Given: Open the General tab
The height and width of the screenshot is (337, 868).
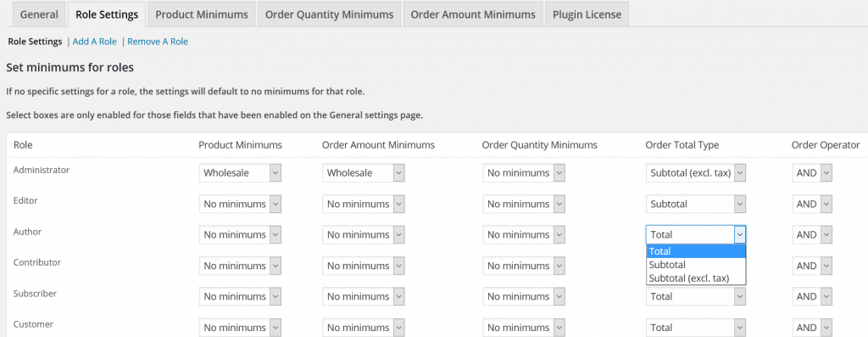Looking at the screenshot, I should (x=39, y=14).
